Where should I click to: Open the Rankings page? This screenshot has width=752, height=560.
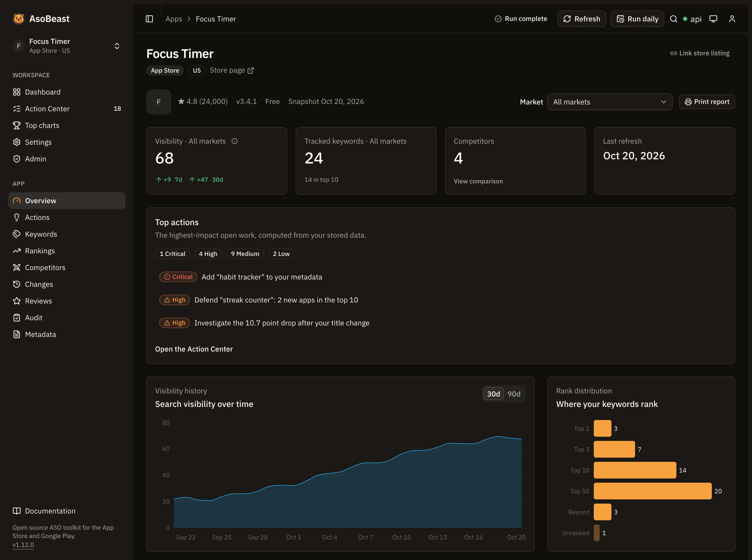tap(67, 251)
